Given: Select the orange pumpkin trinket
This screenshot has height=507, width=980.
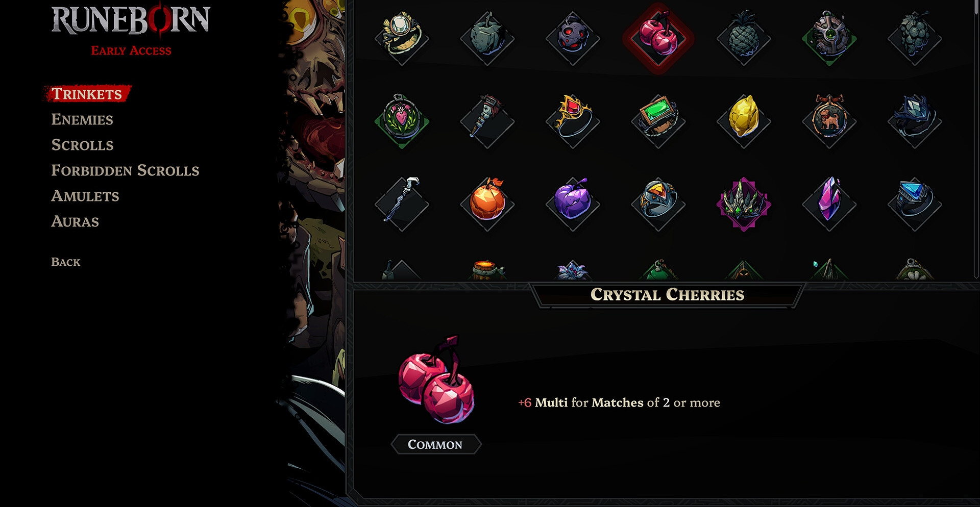Looking at the screenshot, I should tap(487, 204).
